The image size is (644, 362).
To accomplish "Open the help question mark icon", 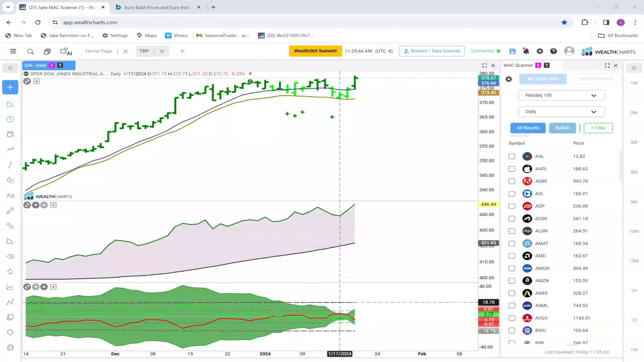I will (x=553, y=51).
